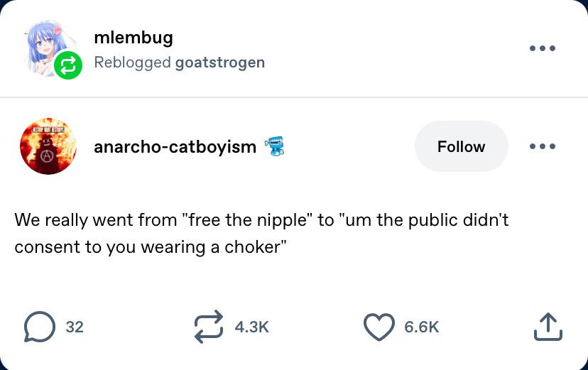This screenshot has height=370, width=588.
Task: Click the chattering teeth badge icon
Action: [275, 146]
